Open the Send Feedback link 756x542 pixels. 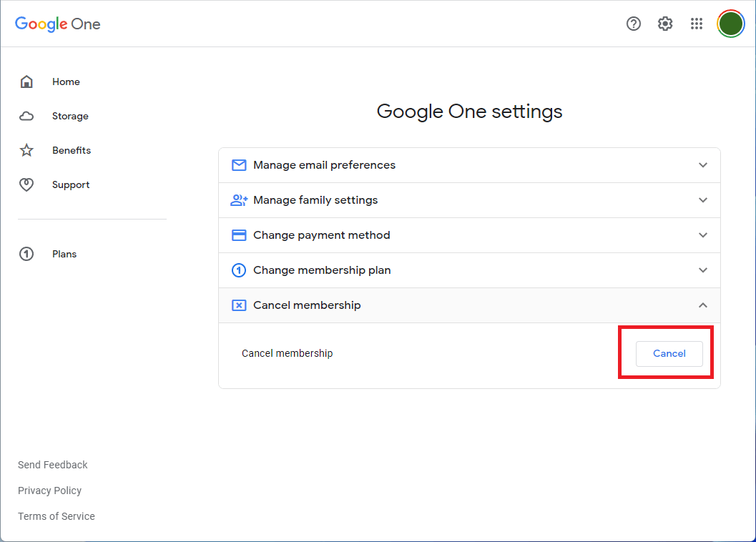click(x=52, y=464)
